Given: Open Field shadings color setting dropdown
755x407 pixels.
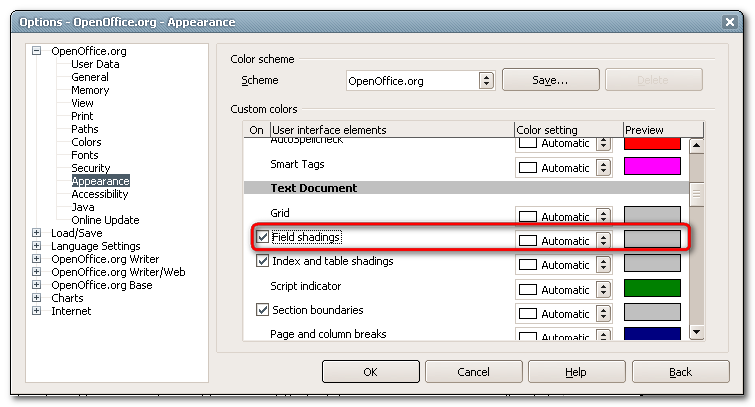Looking at the screenshot, I should tap(603, 240).
